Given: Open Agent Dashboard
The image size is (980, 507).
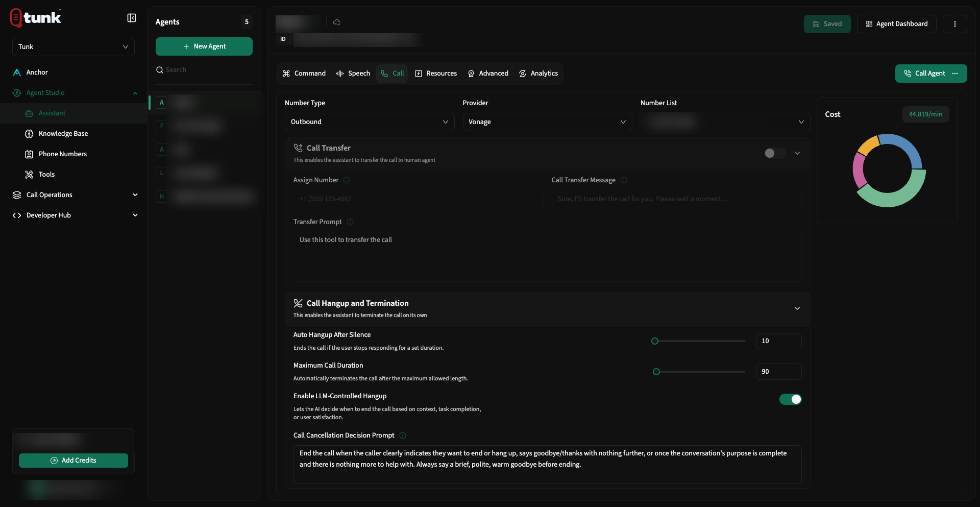Looking at the screenshot, I should (x=897, y=24).
